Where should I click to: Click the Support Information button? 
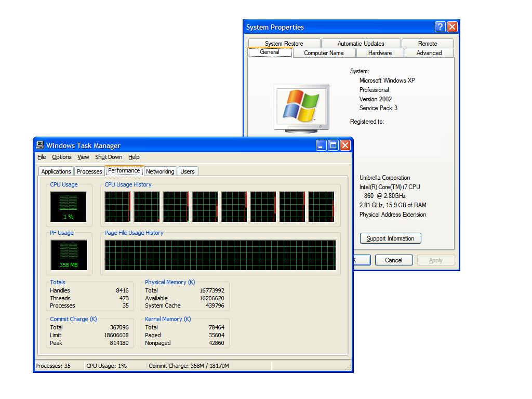[391, 238]
